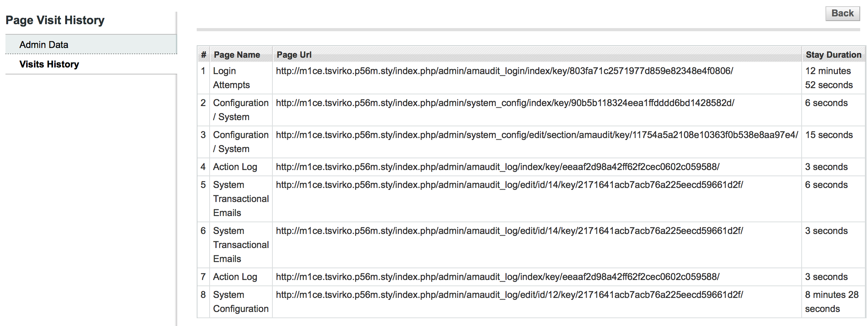Click the system_config/index URL in row 2
The height and width of the screenshot is (326, 868).
click(505, 103)
